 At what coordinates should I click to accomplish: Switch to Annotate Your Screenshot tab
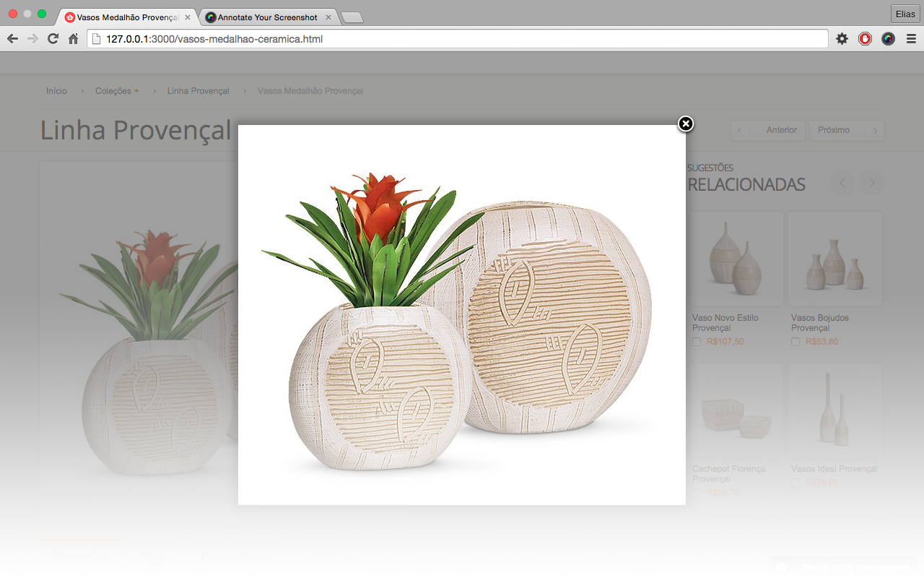pyautogui.click(x=267, y=17)
